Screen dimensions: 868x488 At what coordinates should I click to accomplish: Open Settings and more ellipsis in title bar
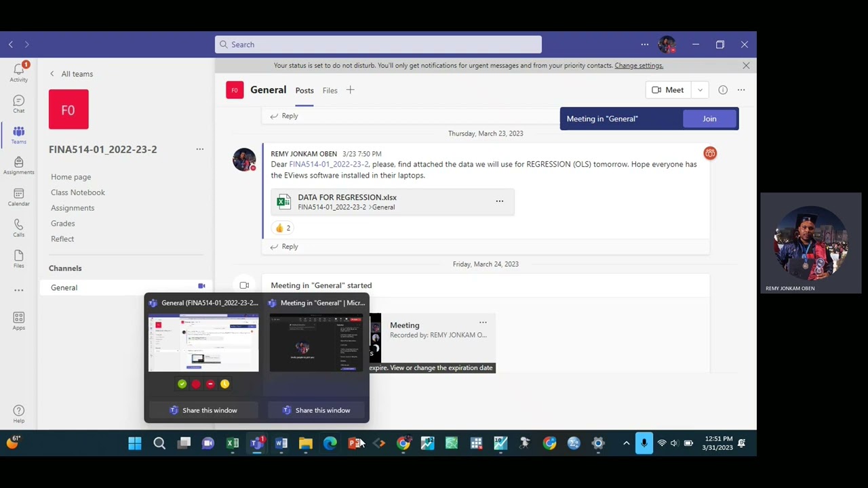tap(644, 44)
